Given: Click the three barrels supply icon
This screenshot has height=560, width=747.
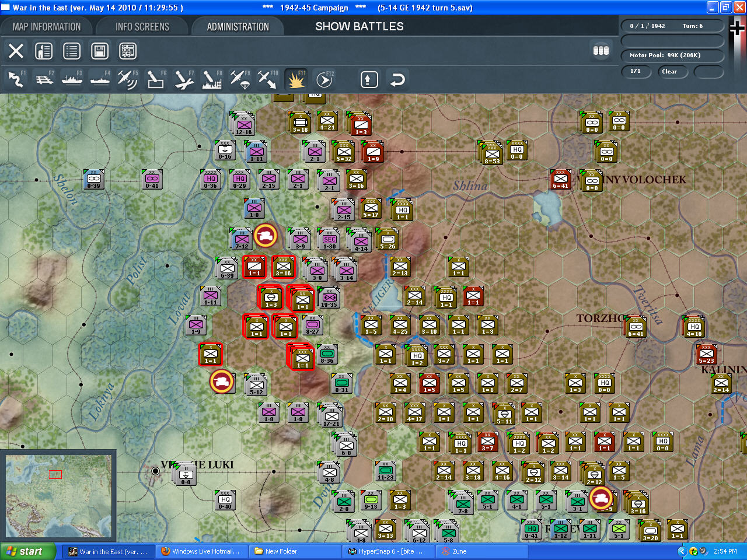Looking at the screenshot, I should [601, 51].
